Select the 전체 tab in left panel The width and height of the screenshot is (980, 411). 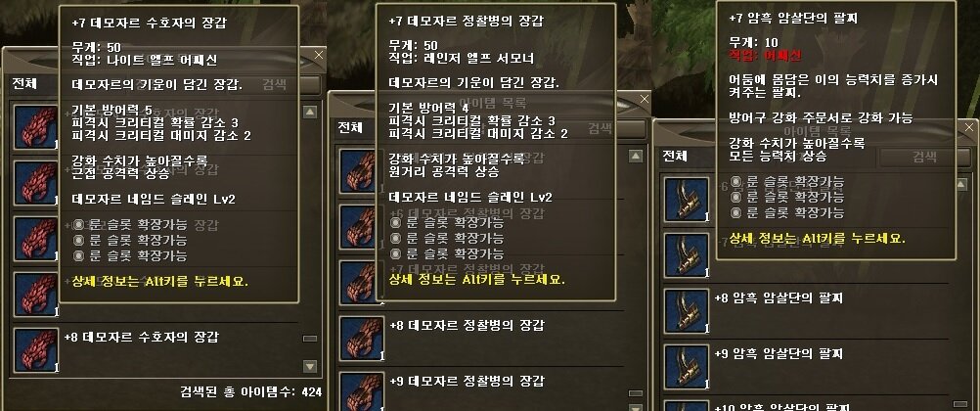click(x=25, y=83)
